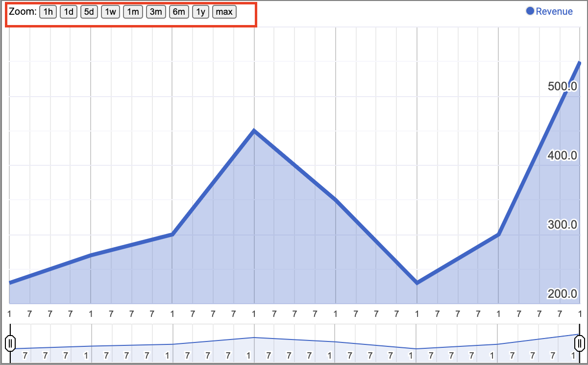The width and height of the screenshot is (588, 365).
Task: Click the right range slider handle
Action: point(580,342)
